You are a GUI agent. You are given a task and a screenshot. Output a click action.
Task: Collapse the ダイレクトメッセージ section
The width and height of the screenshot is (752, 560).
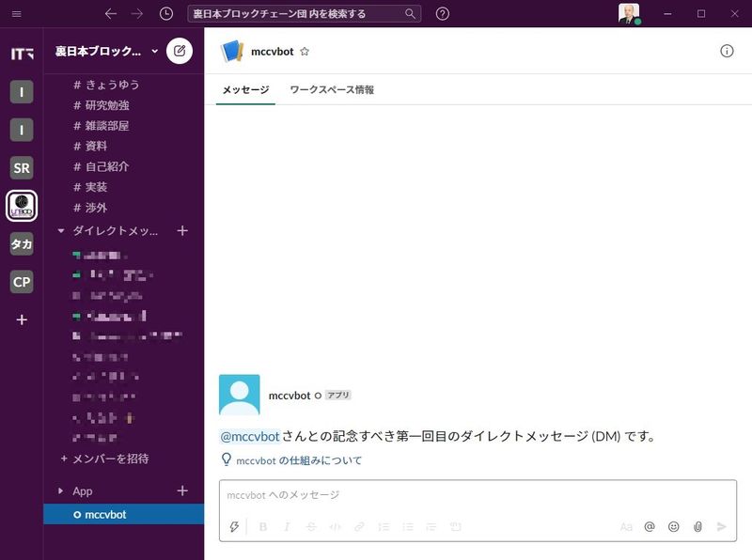point(62,230)
